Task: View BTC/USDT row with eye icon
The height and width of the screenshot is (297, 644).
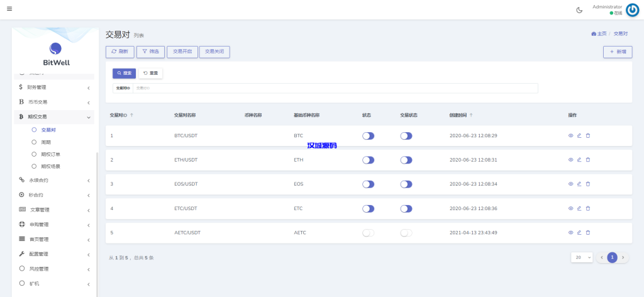Action: point(571,135)
